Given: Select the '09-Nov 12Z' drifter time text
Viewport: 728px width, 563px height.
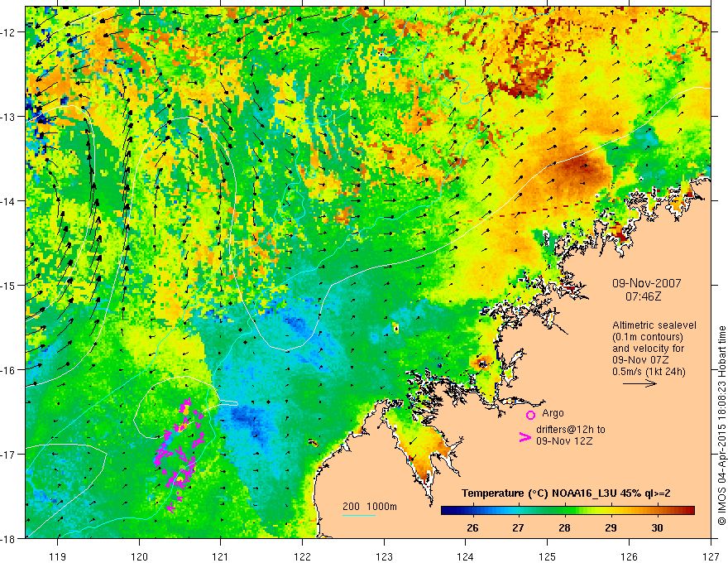Looking at the screenshot, I should pos(564,441).
